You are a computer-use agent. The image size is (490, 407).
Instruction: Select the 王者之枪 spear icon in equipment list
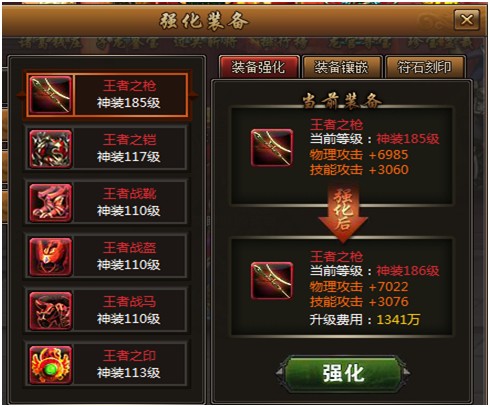click(x=50, y=95)
